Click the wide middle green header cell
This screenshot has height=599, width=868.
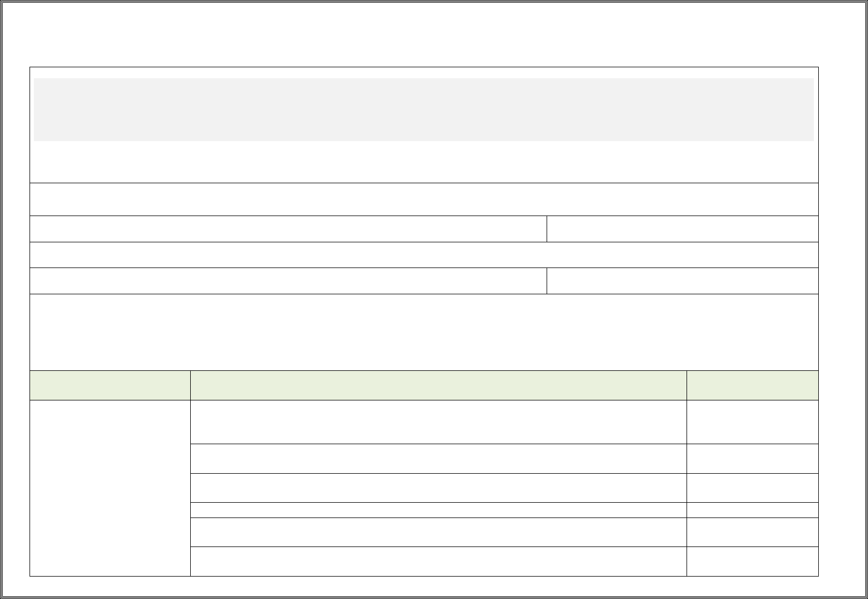438,385
